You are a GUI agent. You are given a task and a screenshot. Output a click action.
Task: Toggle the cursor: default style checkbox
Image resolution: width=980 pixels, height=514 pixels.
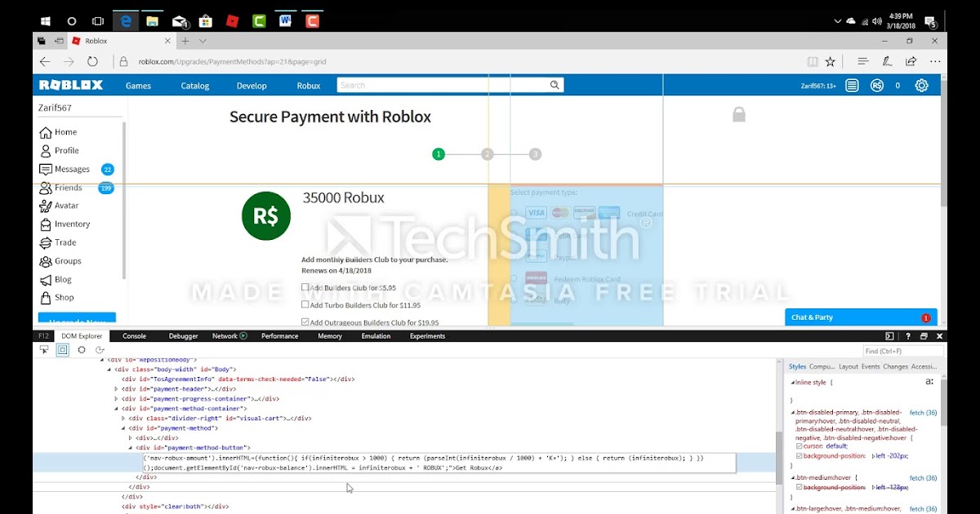(800, 446)
